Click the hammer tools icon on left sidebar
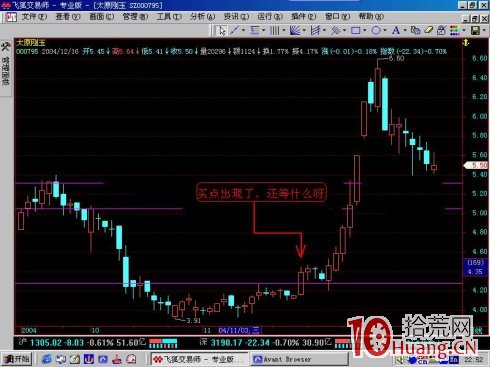This screenshot has width=490, height=367. tap(6, 47)
